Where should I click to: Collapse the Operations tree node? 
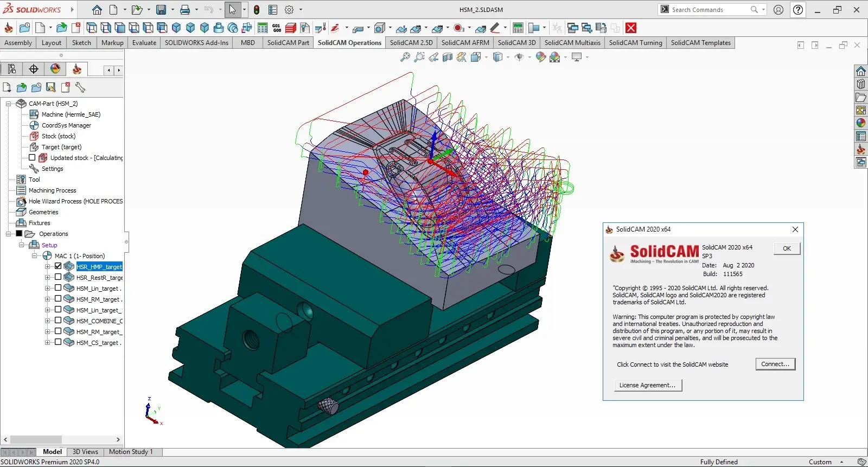click(8, 234)
